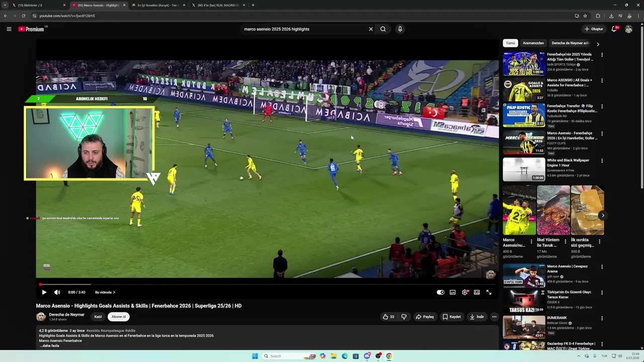Toggle subtitles (captions) in the player

click(x=453, y=292)
